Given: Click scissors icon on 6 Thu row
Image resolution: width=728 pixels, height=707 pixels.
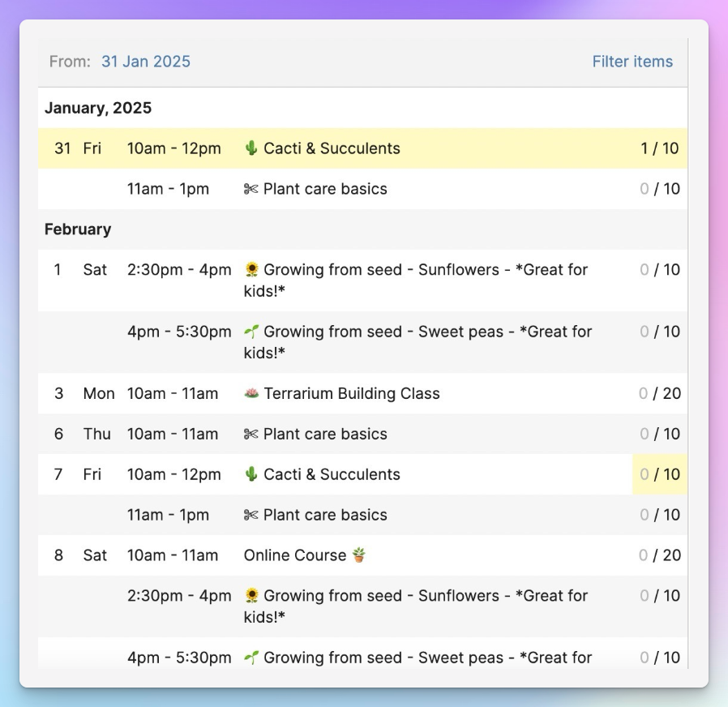Looking at the screenshot, I should point(251,434).
